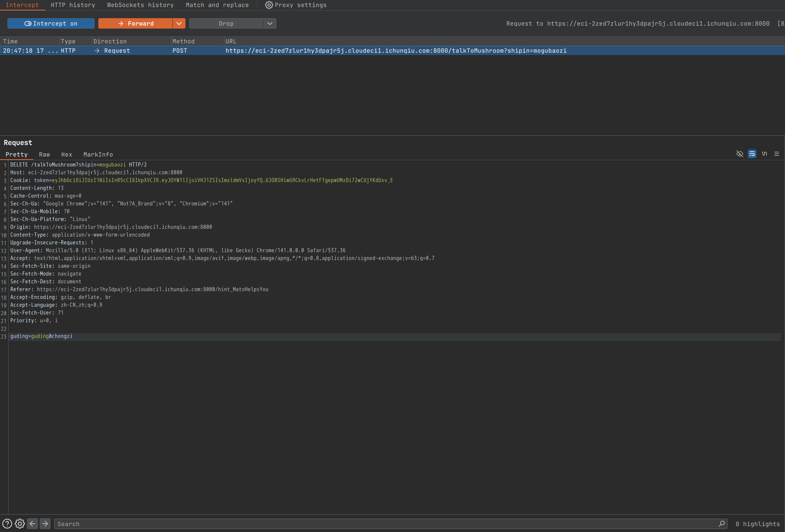Open the Raw request view tab
This screenshot has width=785, height=532.
(44, 154)
